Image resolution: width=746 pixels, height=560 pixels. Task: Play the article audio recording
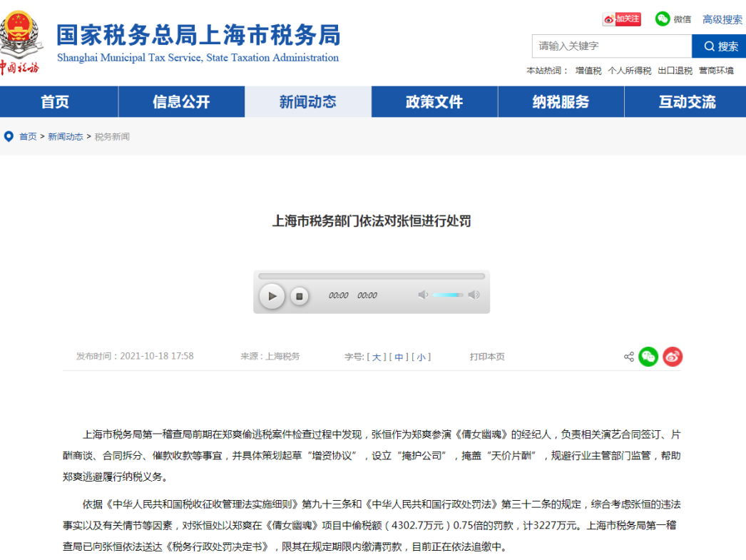click(272, 296)
